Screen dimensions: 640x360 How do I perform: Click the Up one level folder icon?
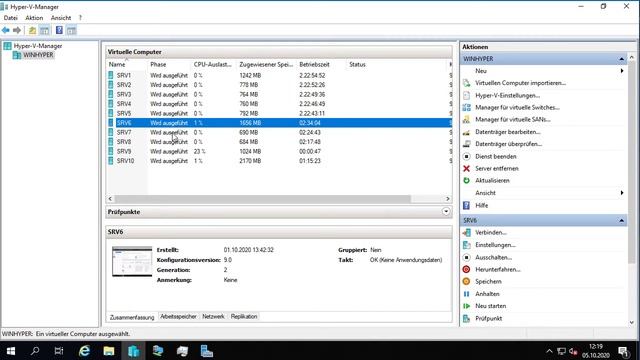(32, 30)
